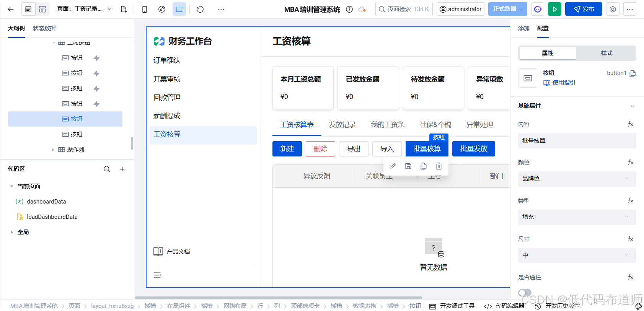
Task: Click the hamburger collapse icon in canvas sidebar
Action: coord(157,275)
